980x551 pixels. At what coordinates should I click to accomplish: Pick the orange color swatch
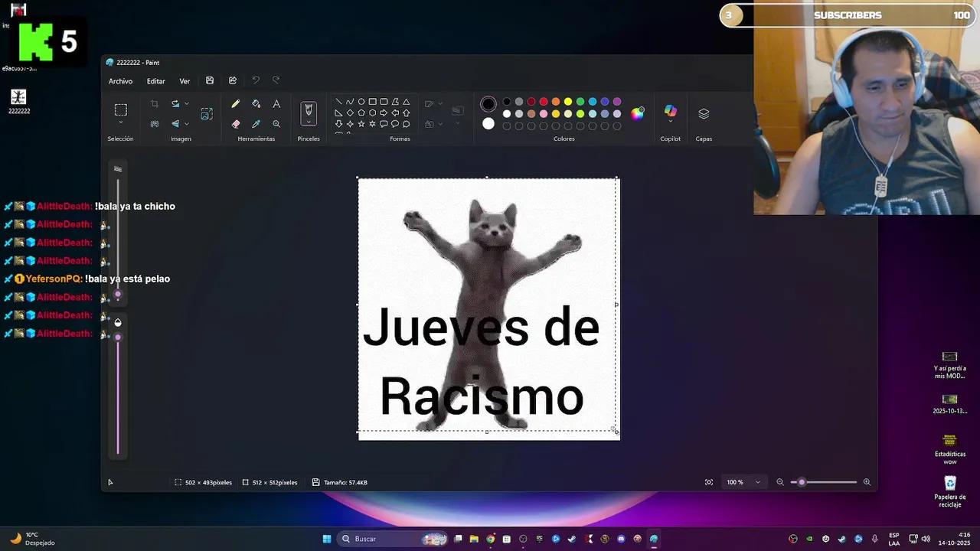556,102
